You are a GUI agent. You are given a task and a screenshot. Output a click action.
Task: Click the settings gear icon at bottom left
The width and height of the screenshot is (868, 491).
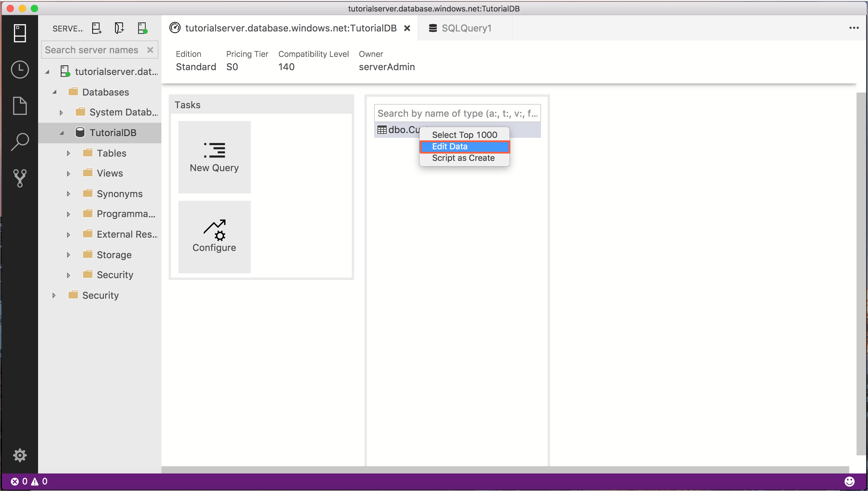[x=20, y=455]
